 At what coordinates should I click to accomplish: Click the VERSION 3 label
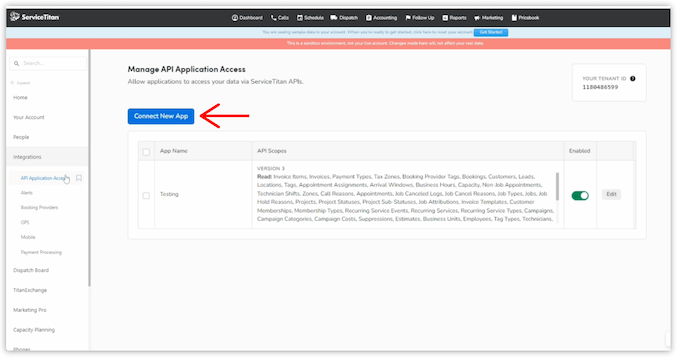click(271, 168)
